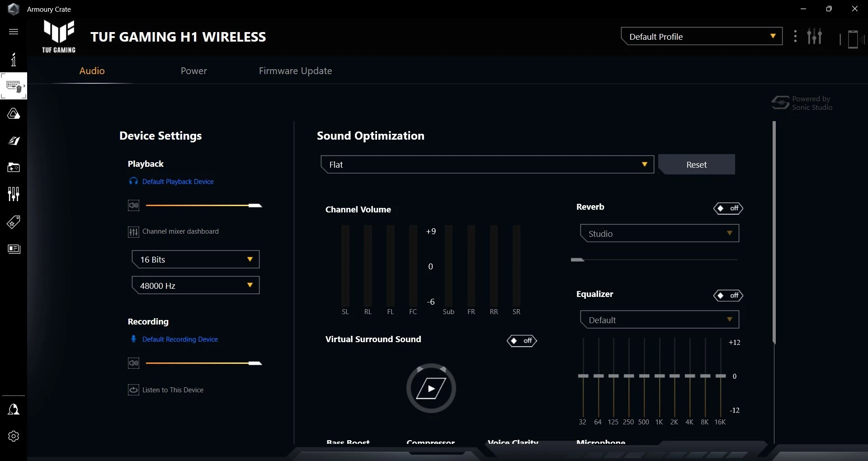
Task: Open Default Playback Device link
Action: click(x=178, y=182)
